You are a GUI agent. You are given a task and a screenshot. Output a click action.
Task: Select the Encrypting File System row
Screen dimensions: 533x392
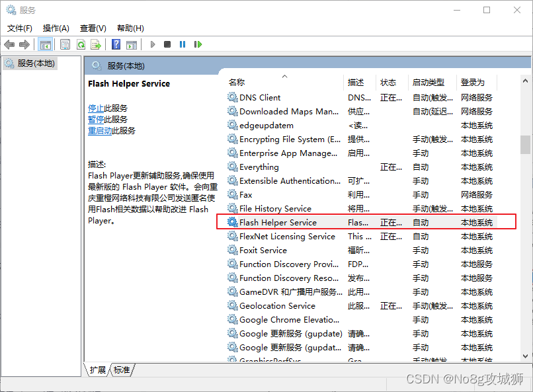(362, 139)
